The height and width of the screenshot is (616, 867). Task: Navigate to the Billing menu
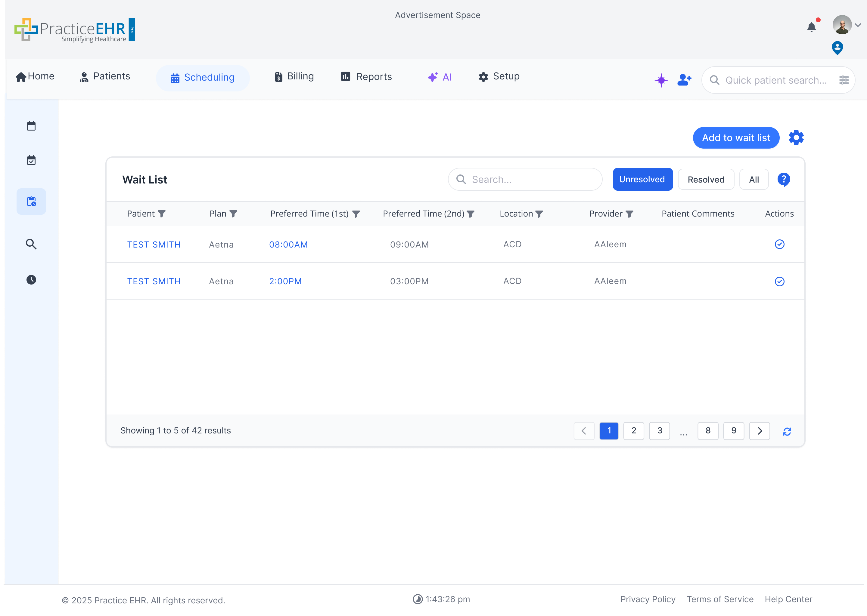(x=294, y=77)
